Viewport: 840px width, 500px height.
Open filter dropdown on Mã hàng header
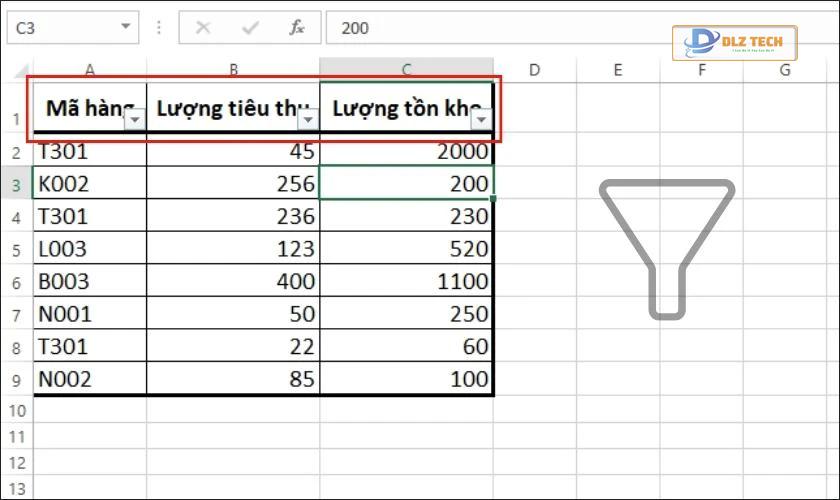click(x=135, y=120)
